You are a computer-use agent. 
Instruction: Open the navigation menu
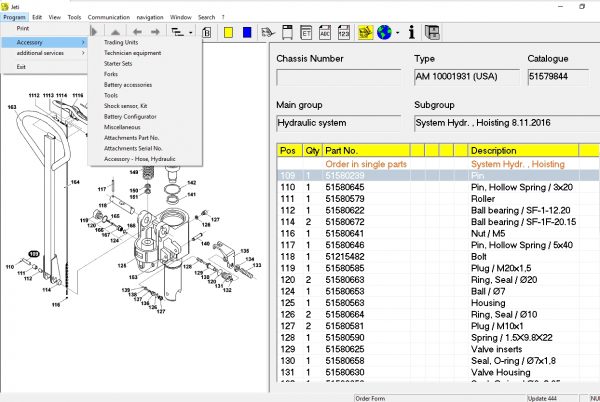click(x=150, y=17)
